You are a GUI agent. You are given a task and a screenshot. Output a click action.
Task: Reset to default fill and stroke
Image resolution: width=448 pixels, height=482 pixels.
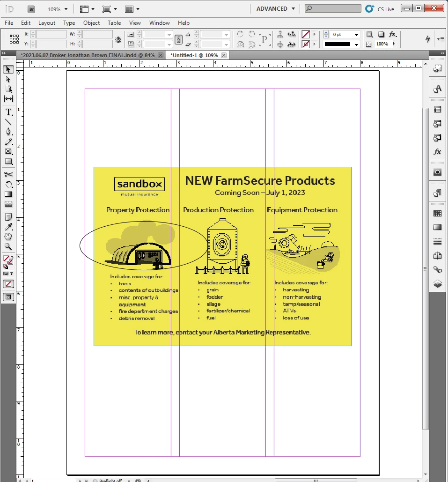(5, 267)
